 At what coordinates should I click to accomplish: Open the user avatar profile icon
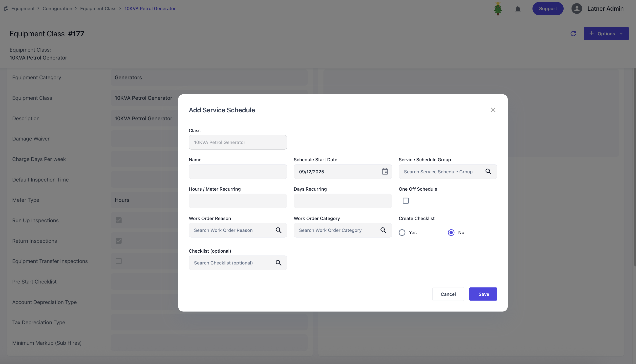(x=576, y=9)
